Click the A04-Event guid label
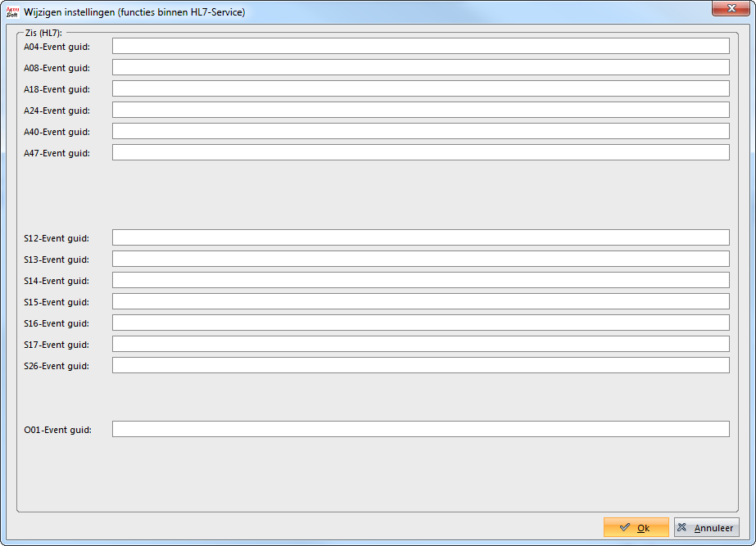This screenshot has width=756, height=546. (x=57, y=47)
